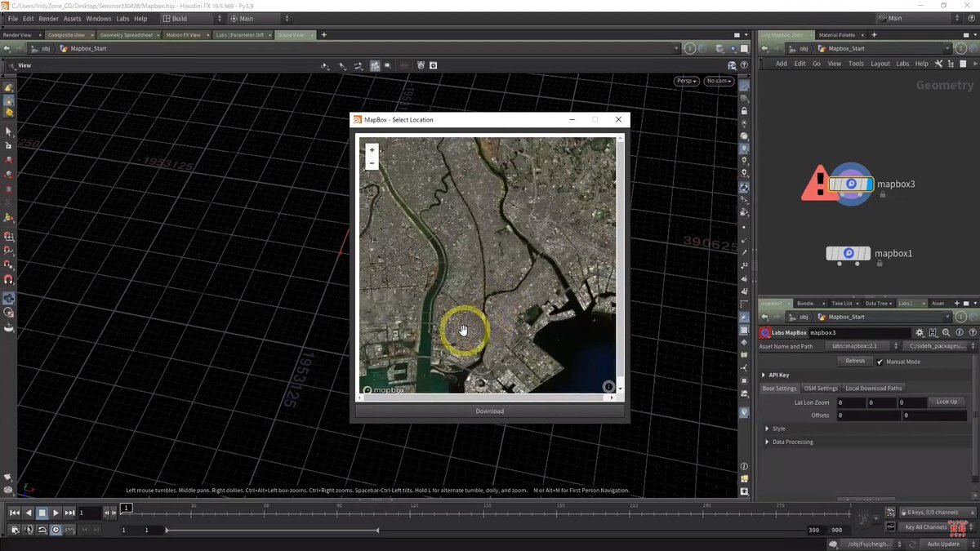Open the network editor Tools menu
Screen dimensions: 980x551
[856, 64]
